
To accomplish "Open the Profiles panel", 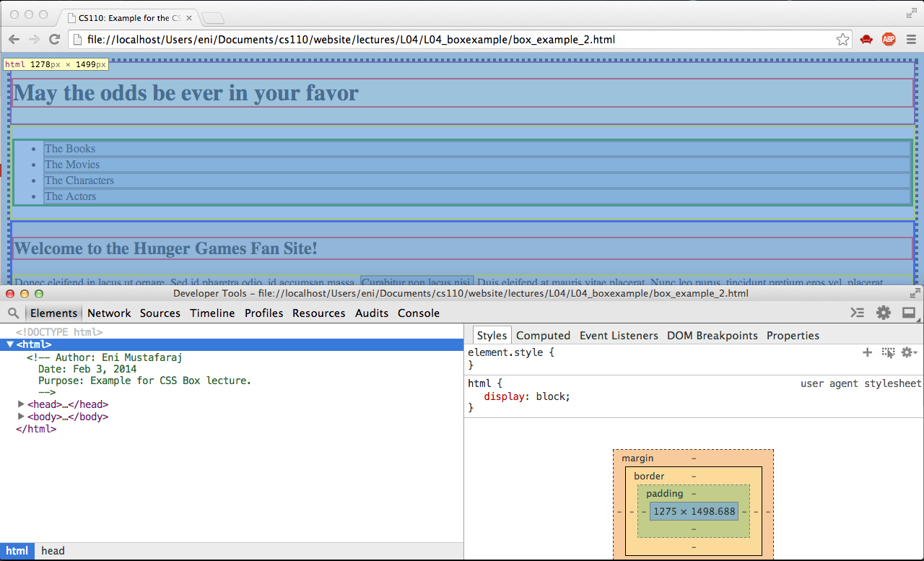I will [x=263, y=313].
